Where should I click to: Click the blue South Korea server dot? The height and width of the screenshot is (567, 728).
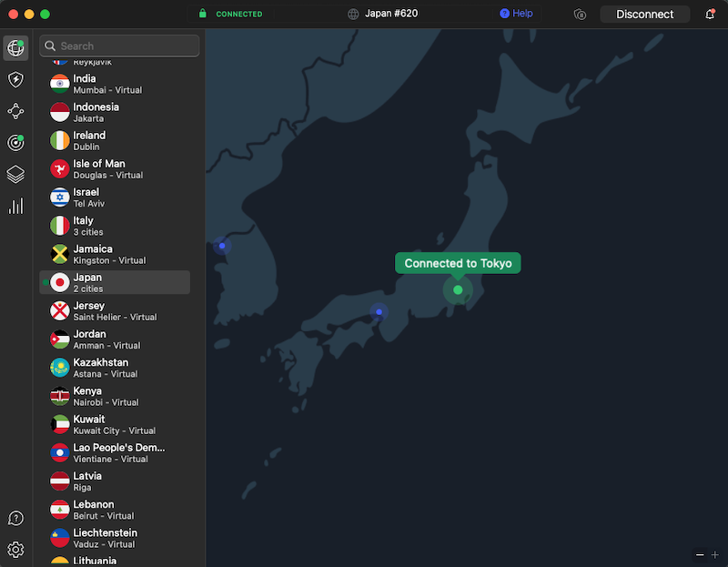click(x=222, y=246)
